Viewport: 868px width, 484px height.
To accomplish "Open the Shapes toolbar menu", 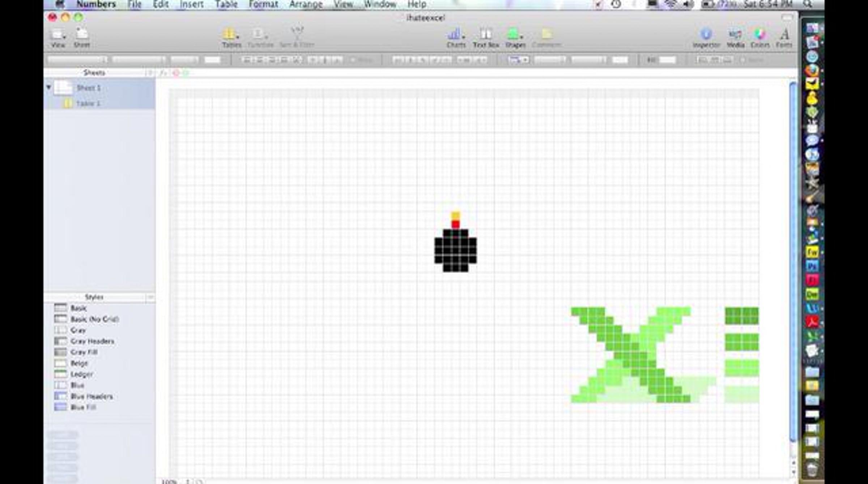I will (515, 38).
